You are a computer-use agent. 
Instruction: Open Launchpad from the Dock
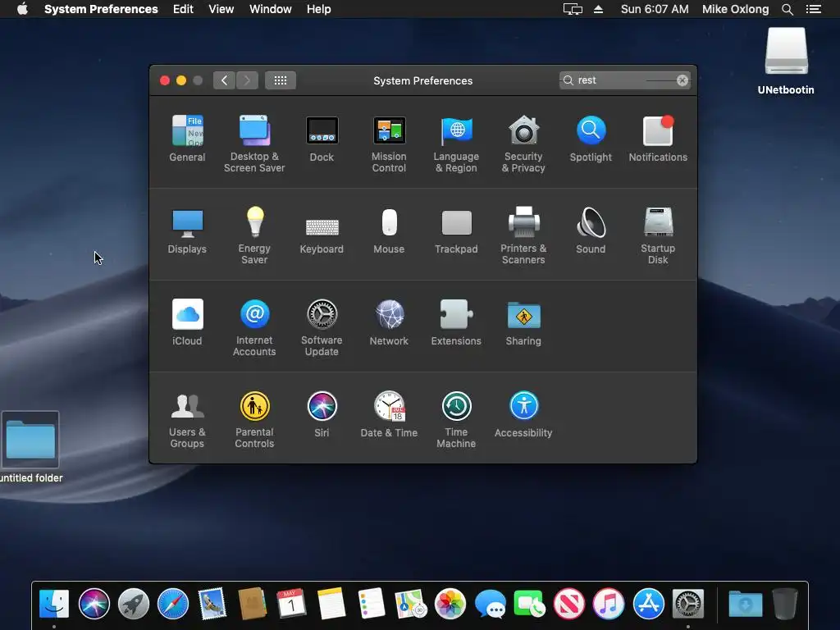pyautogui.click(x=134, y=604)
